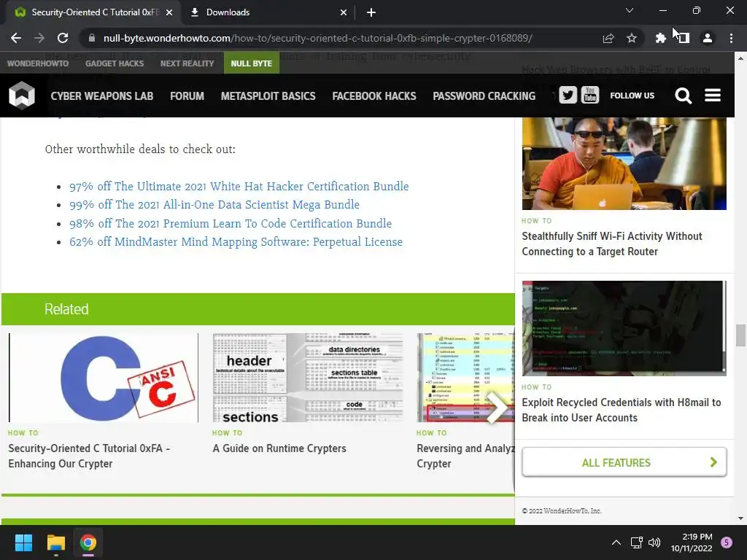Viewport: 747px width, 560px height.
Task: Click scrollbar down arrow
Action: tap(740, 518)
